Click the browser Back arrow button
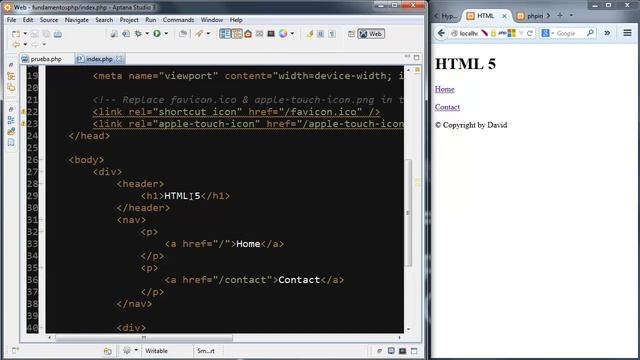 441,33
